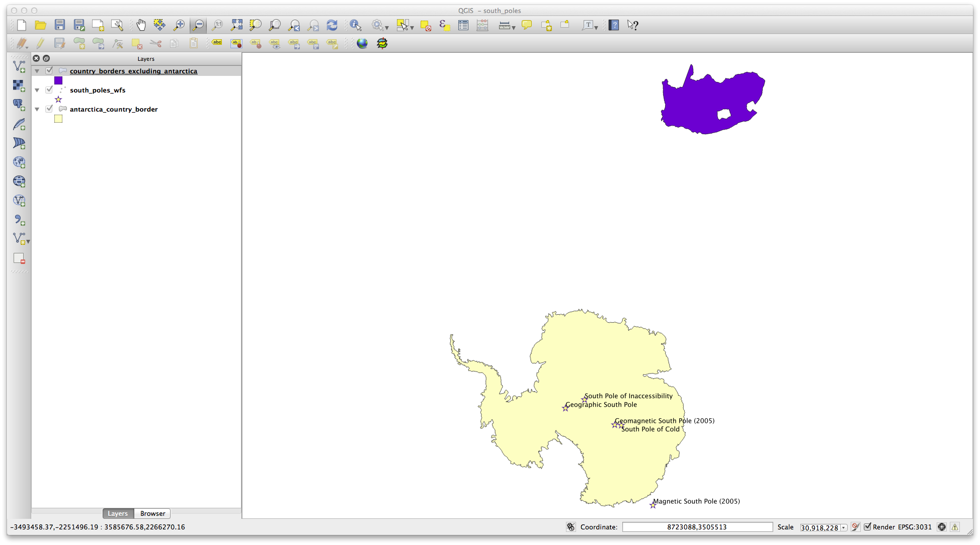The height and width of the screenshot is (545, 980).
Task: Open the Help contents icon
Action: coord(614,25)
